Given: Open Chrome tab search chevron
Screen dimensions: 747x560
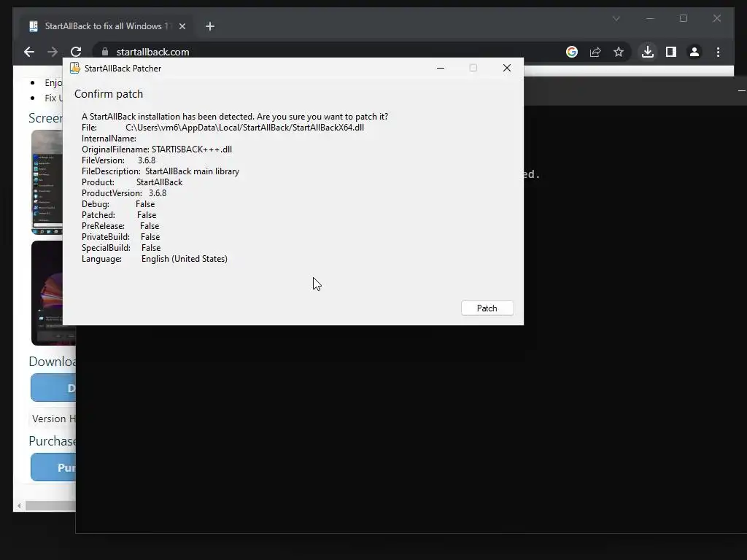Looking at the screenshot, I should pyautogui.click(x=616, y=18).
